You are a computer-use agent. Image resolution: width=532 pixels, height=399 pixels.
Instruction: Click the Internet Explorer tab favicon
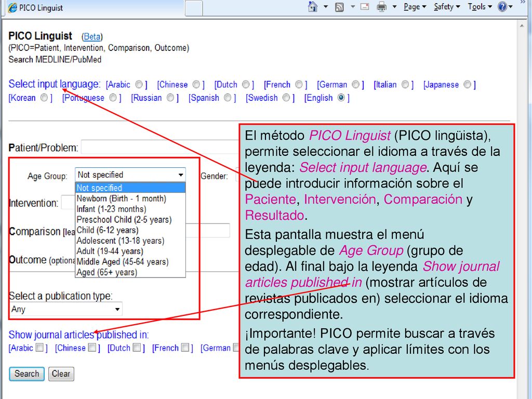(12, 8)
